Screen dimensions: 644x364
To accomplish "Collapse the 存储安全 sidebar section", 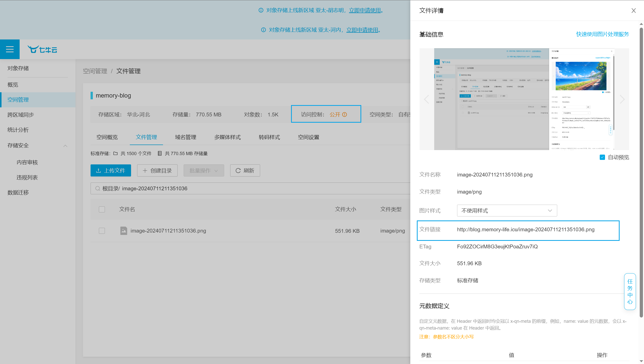I will [65, 146].
